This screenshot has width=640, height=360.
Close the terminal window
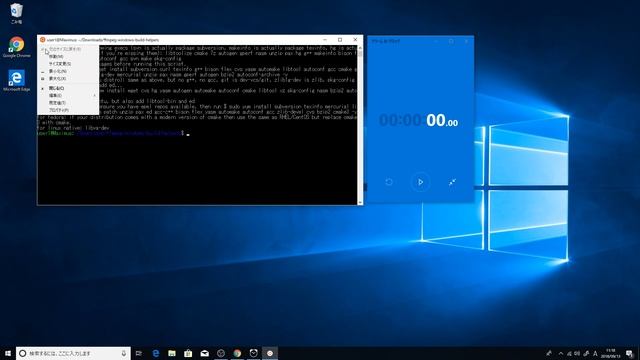(355, 40)
